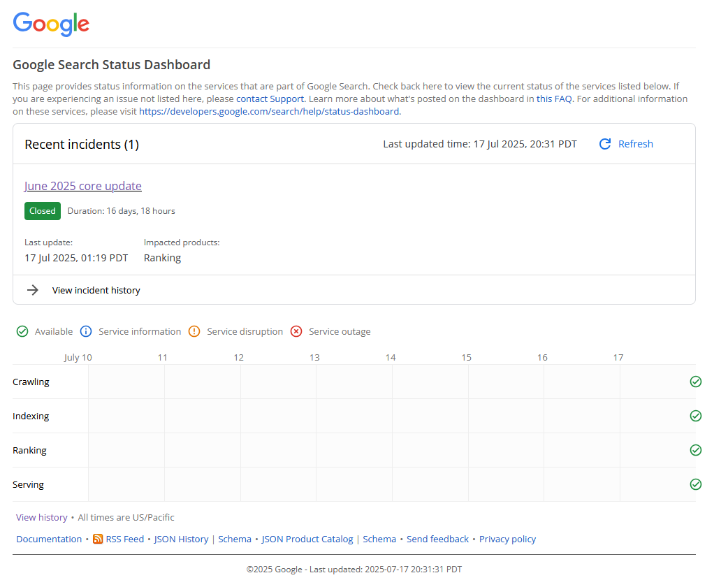728x587 pixels.
Task: Click the Refresh text link
Action: [636, 144]
